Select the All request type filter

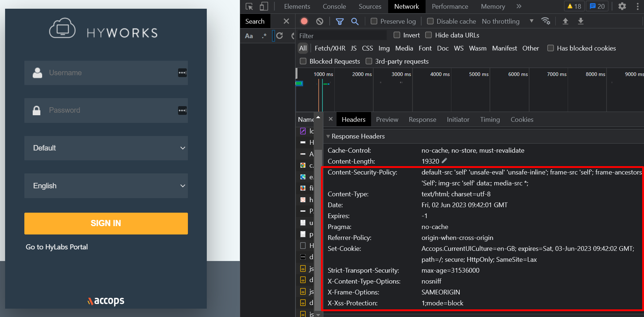coord(303,48)
